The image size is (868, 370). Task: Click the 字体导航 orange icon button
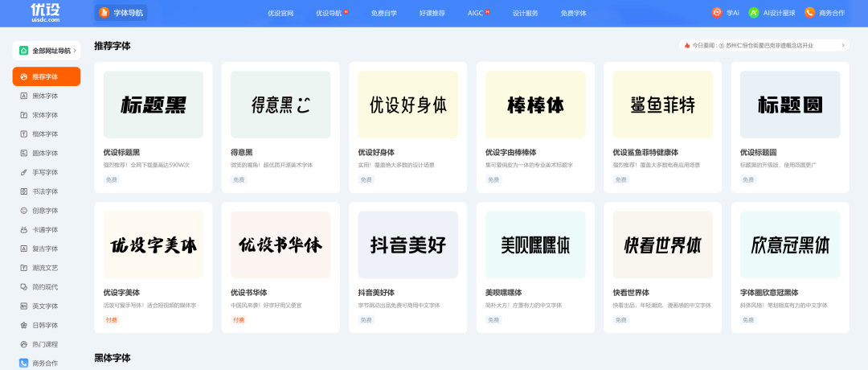point(104,13)
